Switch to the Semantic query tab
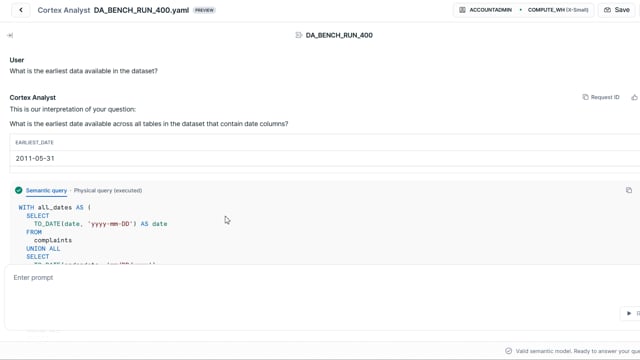Screen dimensions: 640x360 [46, 190]
